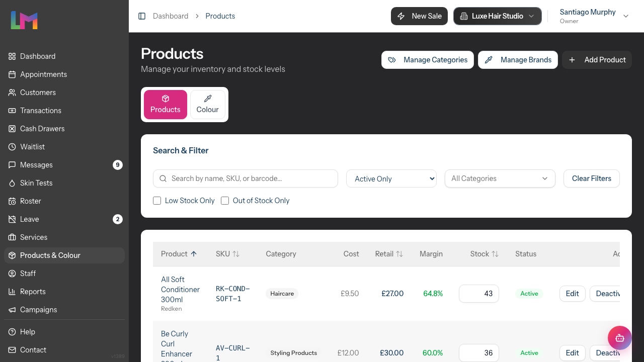Click the RK-COND-SOFT-1 SKU text
The image size is (644, 362).
233,294
